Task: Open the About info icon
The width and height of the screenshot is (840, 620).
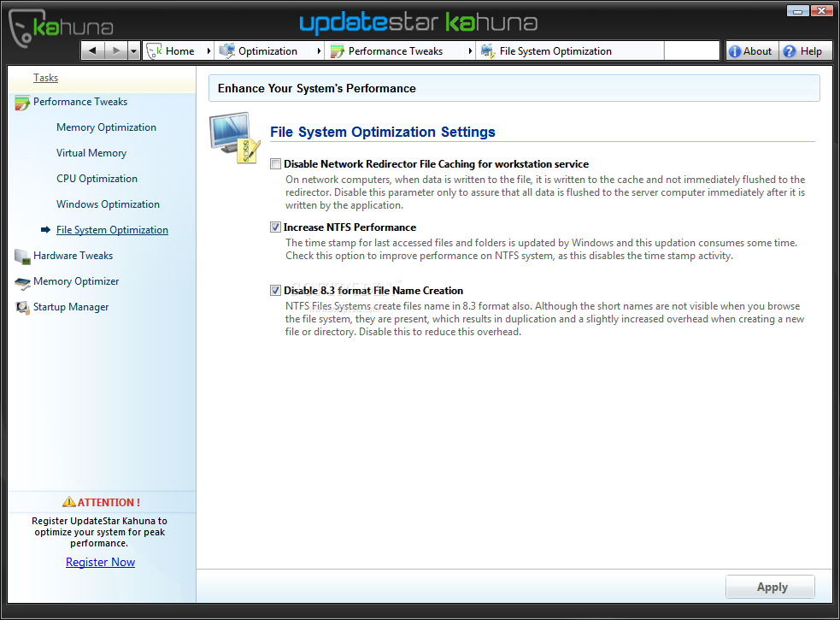Action: [x=735, y=51]
